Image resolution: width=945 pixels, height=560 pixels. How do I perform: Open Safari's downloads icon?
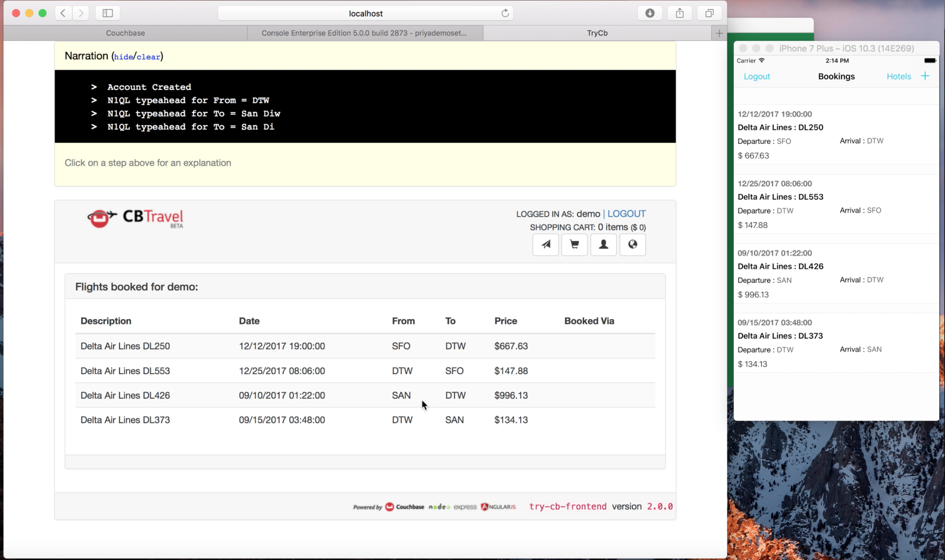(x=650, y=13)
